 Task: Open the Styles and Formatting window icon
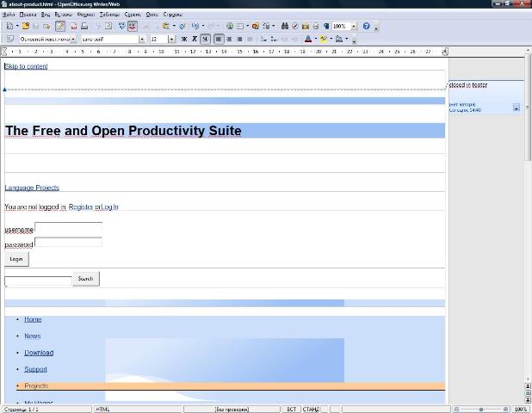click(x=10, y=39)
